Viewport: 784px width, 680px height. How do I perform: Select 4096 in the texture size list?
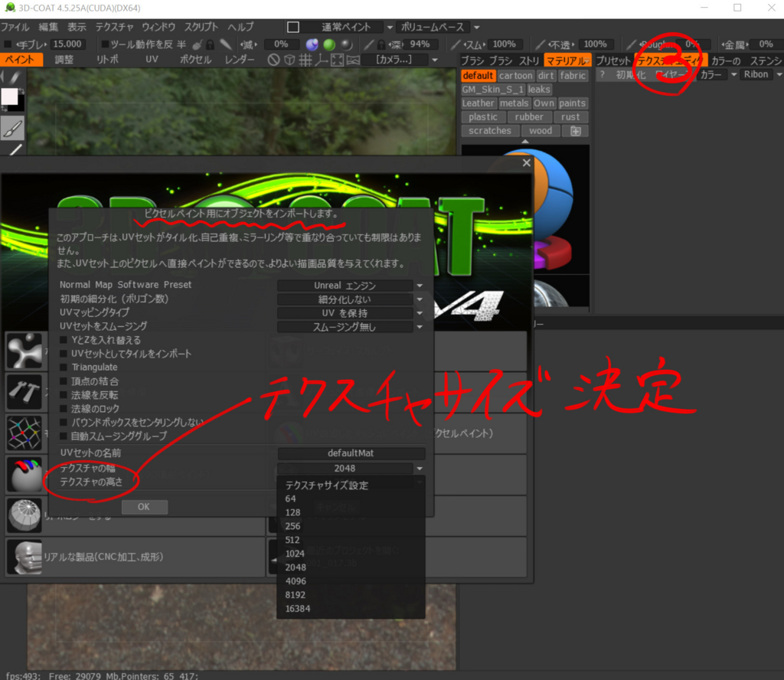coord(296,581)
